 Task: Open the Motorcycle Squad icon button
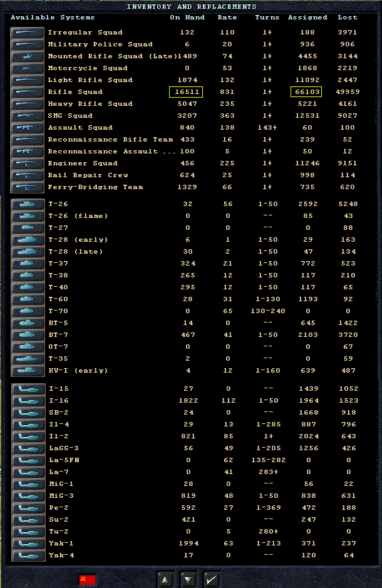(28, 68)
